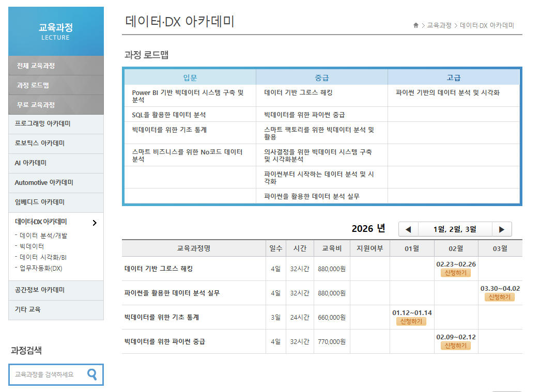Click the search magnifier icon
The image size is (541, 392).
pyautogui.click(x=92, y=374)
